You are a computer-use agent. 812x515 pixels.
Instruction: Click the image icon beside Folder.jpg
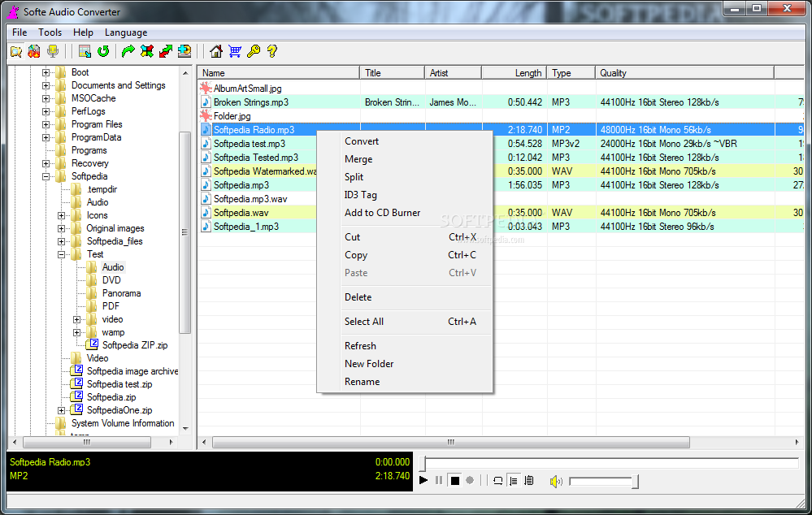point(206,115)
